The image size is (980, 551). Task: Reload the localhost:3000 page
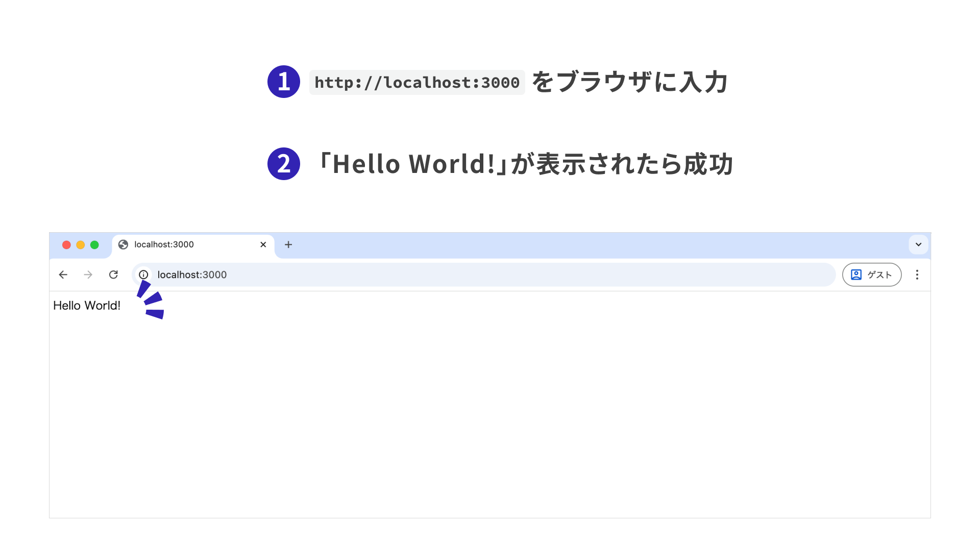click(x=113, y=275)
